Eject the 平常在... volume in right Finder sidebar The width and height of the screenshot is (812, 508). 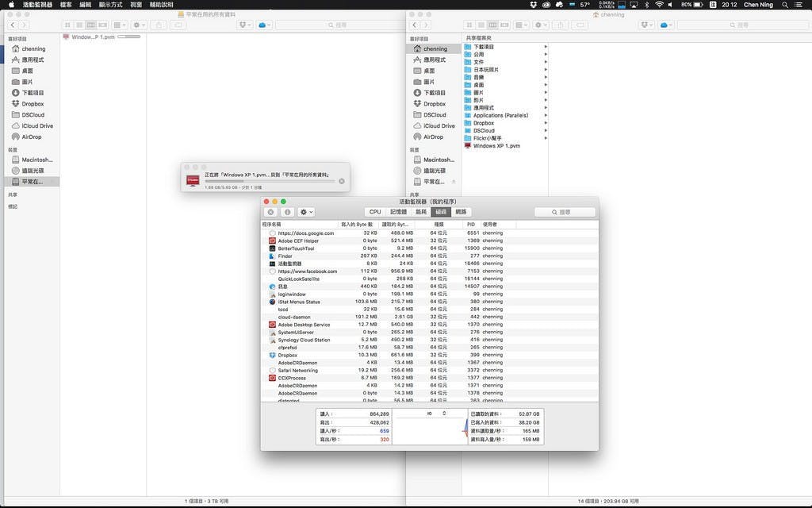(454, 182)
